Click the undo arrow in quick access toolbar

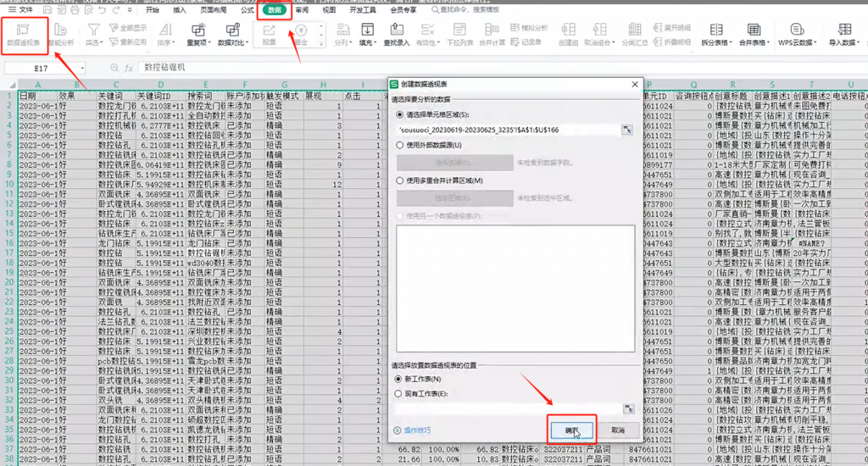coord(102,10)
